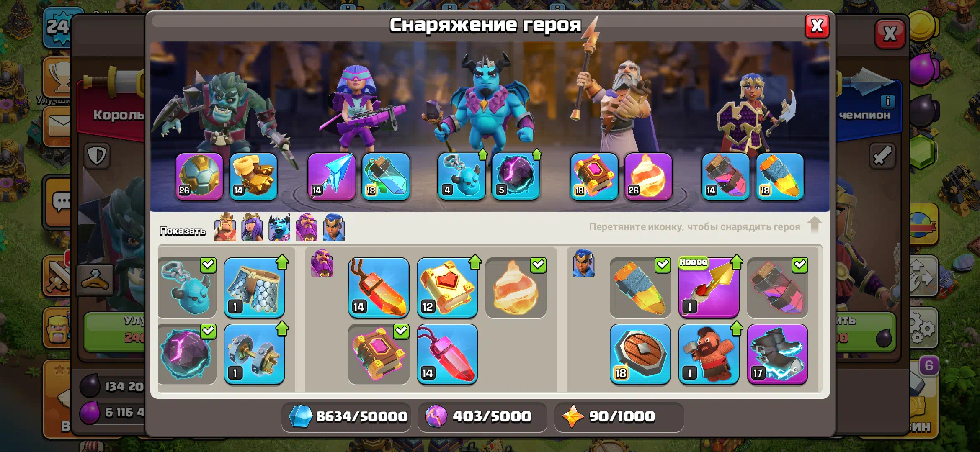Select the level 14 frozen arrow equipment
980x452 pixels.
332,176
